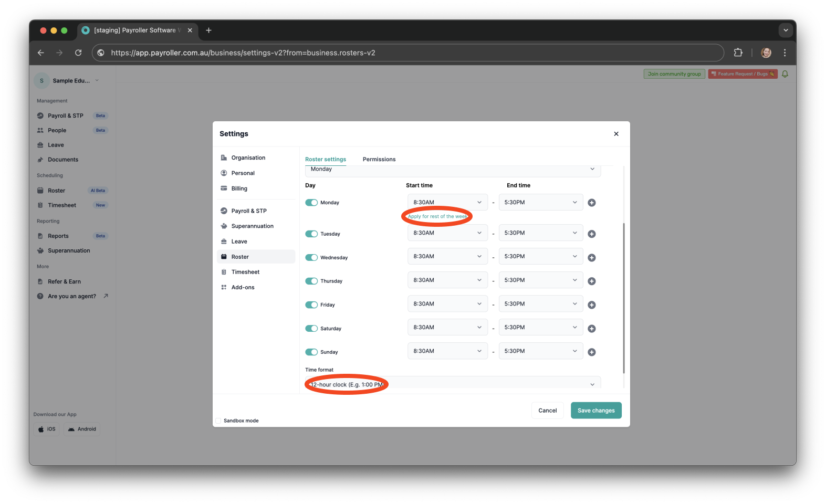826x504 pixels.
Task: Reload the page with browser refresh icon
Action: 78,52
